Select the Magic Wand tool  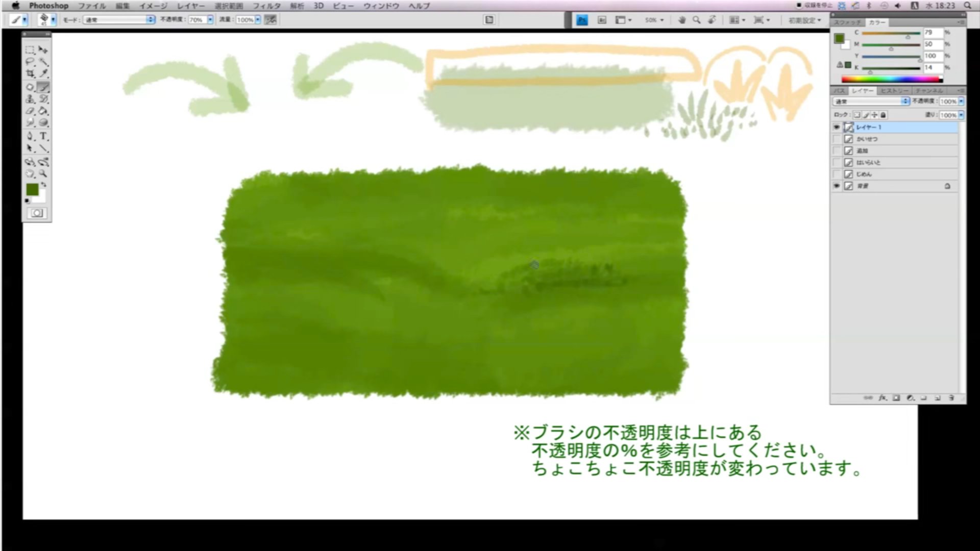43,62
